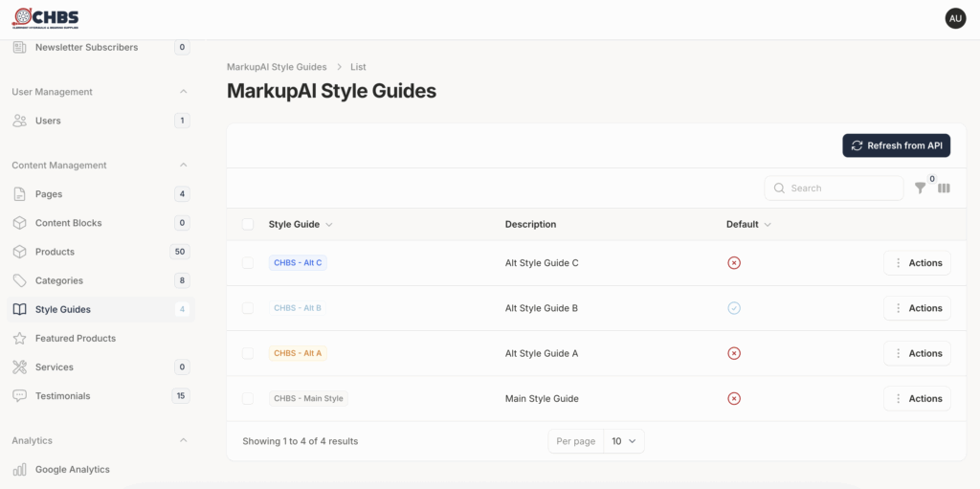Viewport: 980px width, 489px height.
Task: Open Actions for Alt Style Guide A
Action: pyautogui.click(x=917, y=354)
